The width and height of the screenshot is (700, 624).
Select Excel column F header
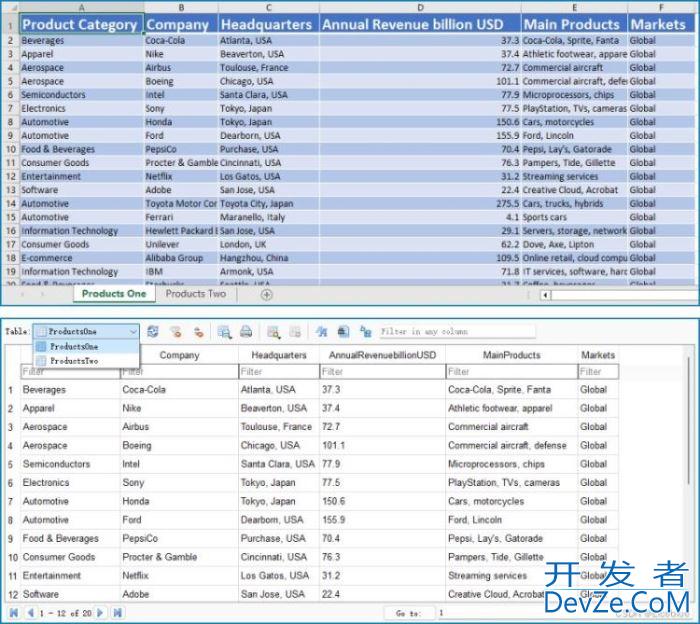tap(661, 7)
